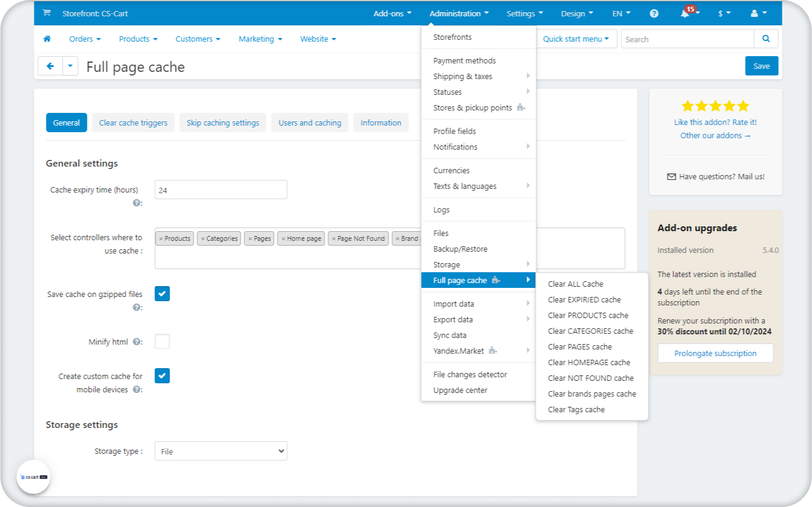Expand the Website menu
812x507 pixels.
pyautogui.click(x=319, y=39)
